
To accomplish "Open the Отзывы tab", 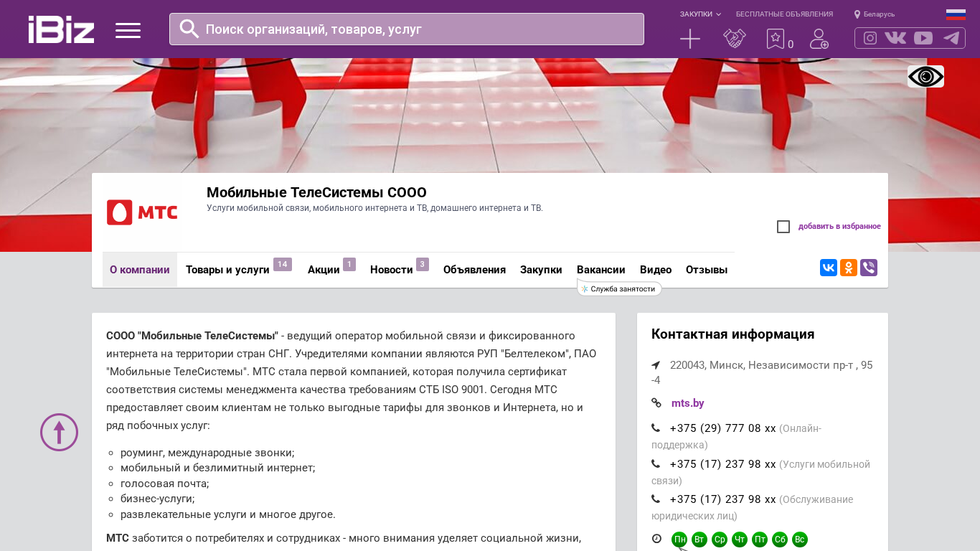I will coord(707,270).
